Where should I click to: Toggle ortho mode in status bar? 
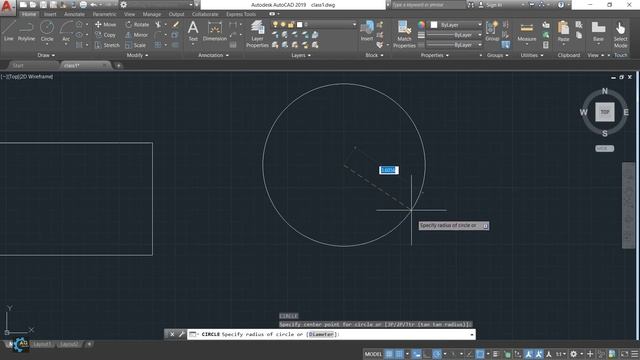[427, 354]
